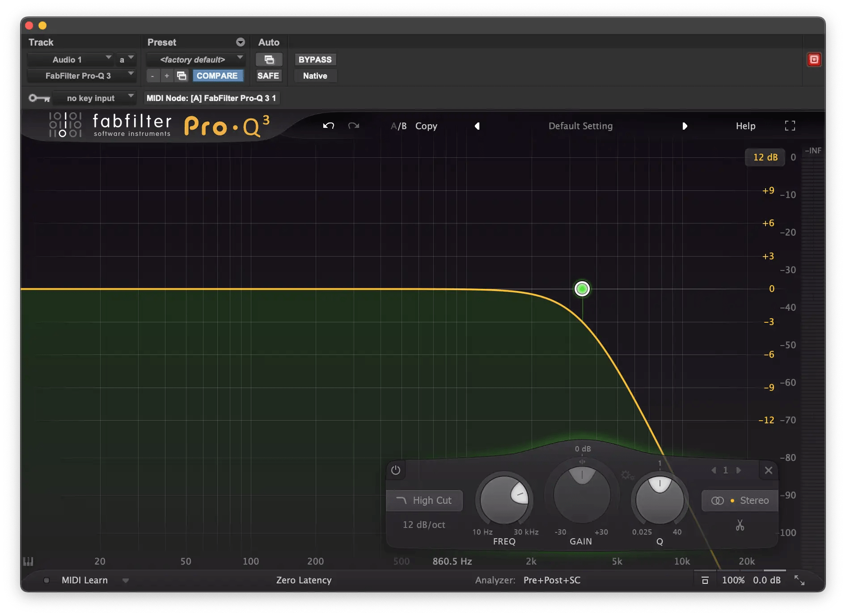Screen dimensions: 846x616
Task: Click the 860.5 Hz frequency readout
Action: click(452, 561)
